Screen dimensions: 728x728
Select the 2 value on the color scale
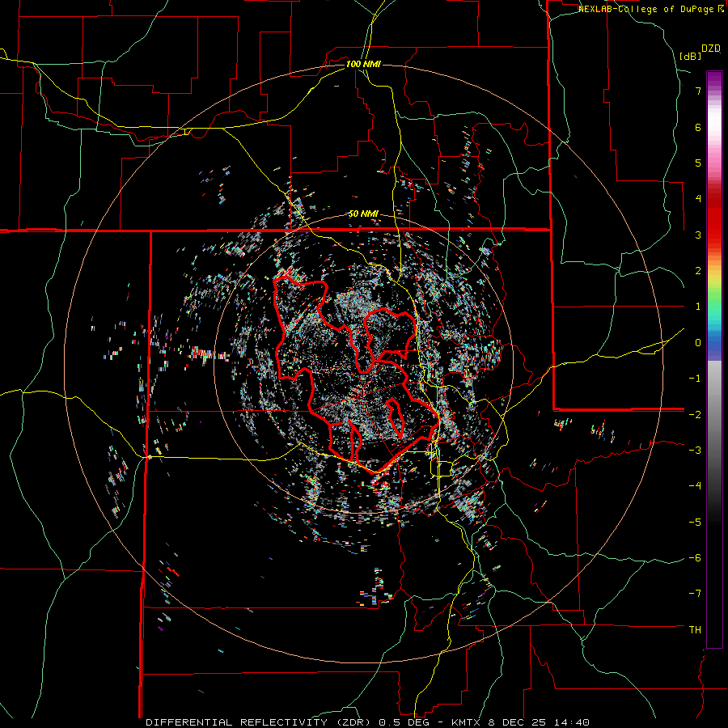[x=698, y=271]
